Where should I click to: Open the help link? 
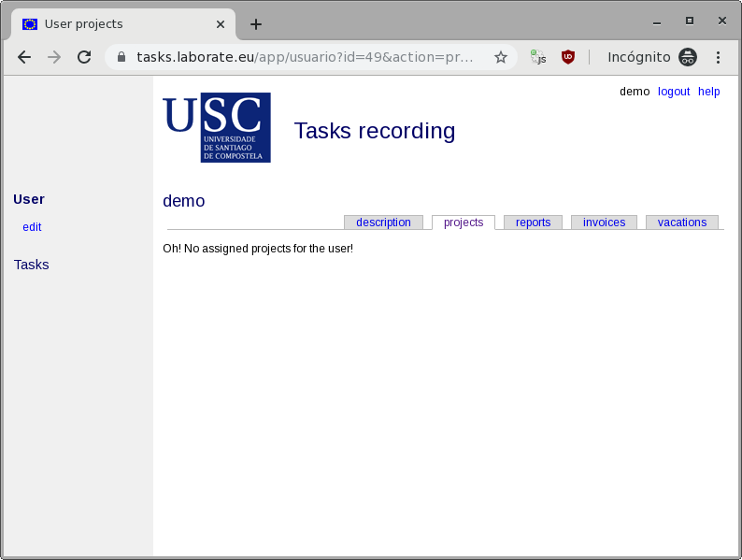708,92
